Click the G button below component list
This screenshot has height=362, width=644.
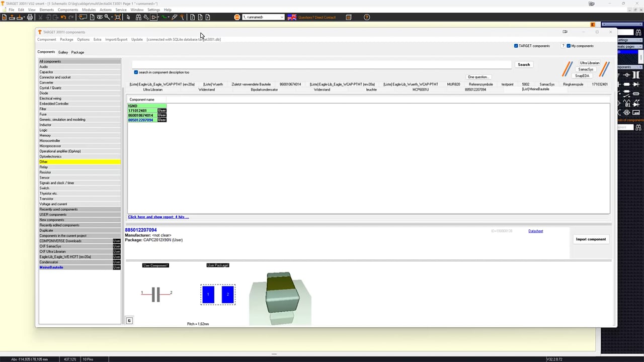[x=129, y=320]
